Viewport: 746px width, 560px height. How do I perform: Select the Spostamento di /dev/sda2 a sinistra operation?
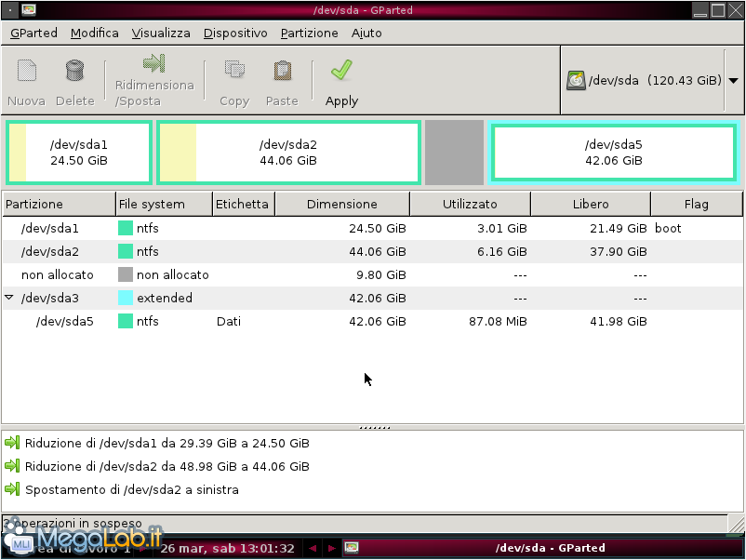[132, 490]
